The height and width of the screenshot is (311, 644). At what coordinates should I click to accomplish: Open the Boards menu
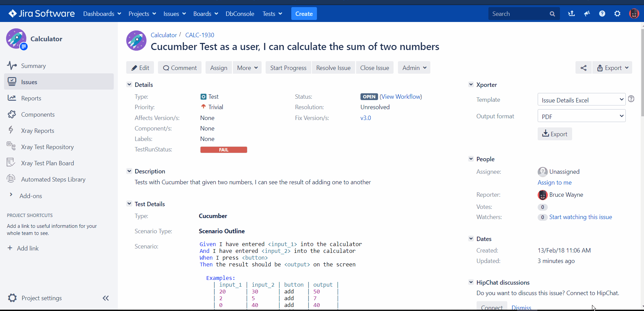(x=206, y=14)
